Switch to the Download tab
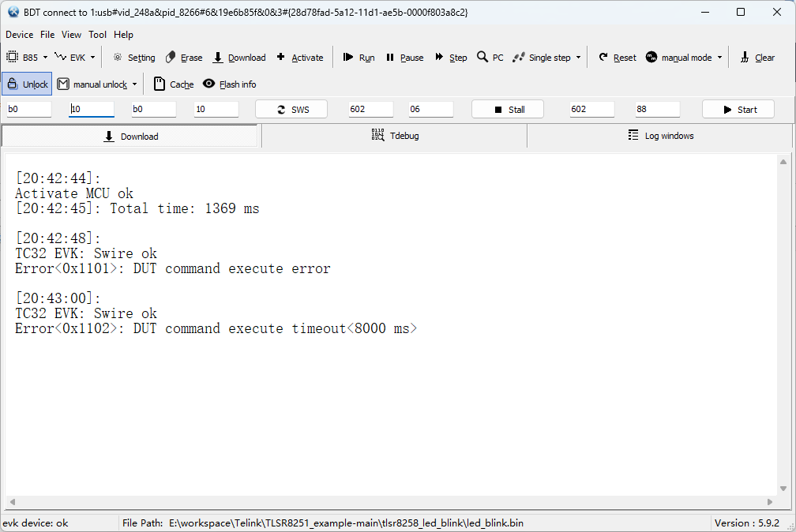The image size is (796, 532). [x=130, y=136]
